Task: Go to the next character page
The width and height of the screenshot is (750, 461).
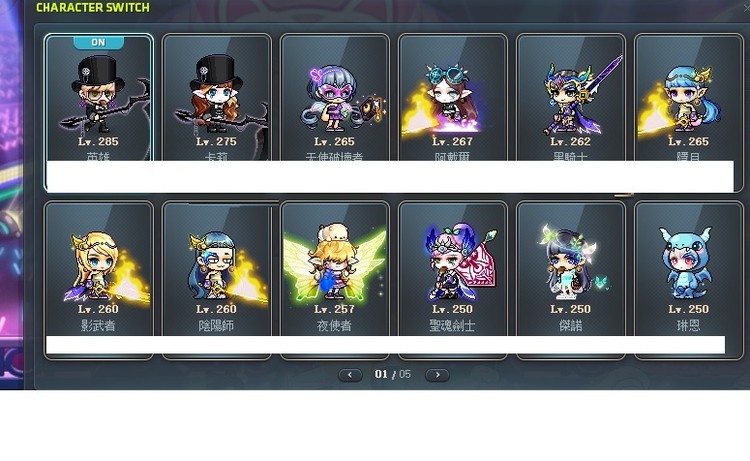Action: tap(437, 375)
